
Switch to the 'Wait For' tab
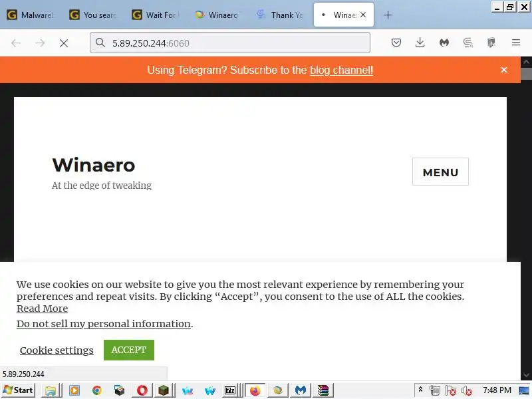pos(156,15)
